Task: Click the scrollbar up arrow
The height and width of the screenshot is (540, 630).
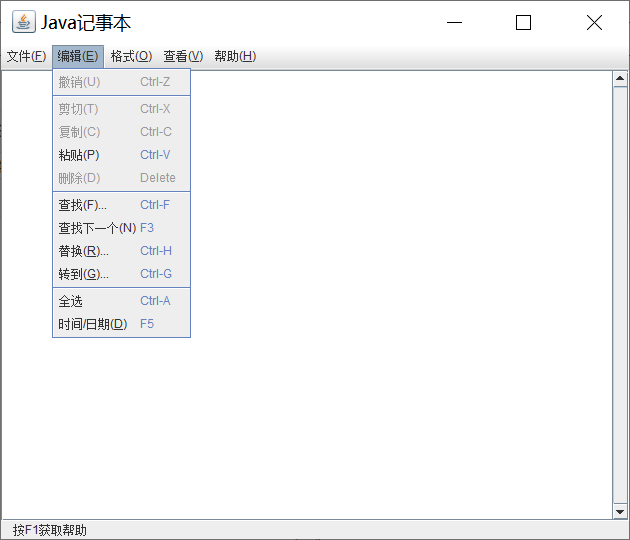Action: coord(620,79)
